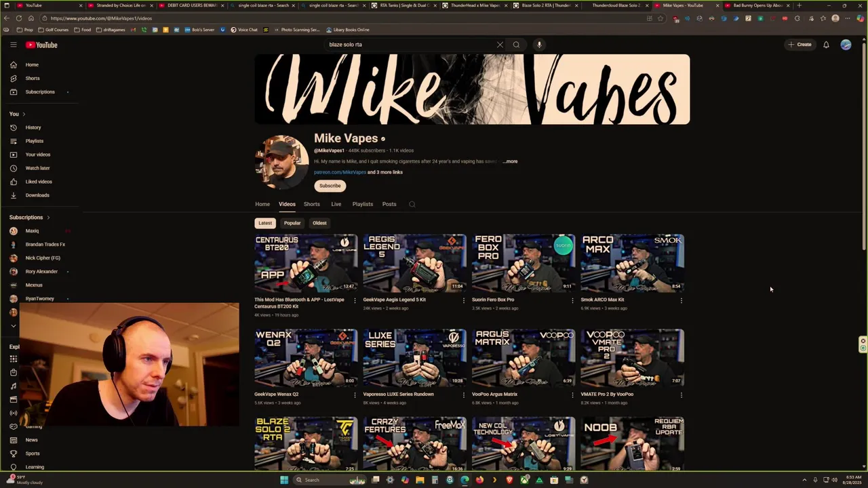The height and width of the screenshot is (488, 868).
Task: Click the YouTube search input field
Action: tap(410, 45)
